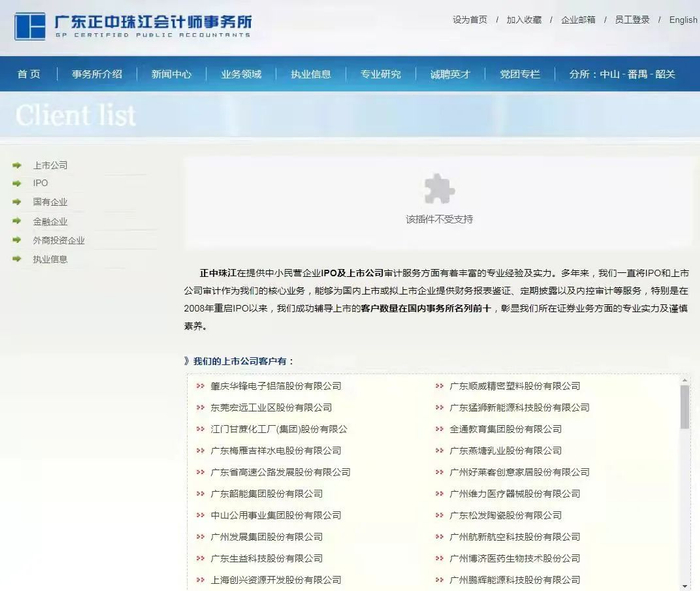Go to 新闻中心 in navigation bar
700x591 pixels.
point(171,74)
